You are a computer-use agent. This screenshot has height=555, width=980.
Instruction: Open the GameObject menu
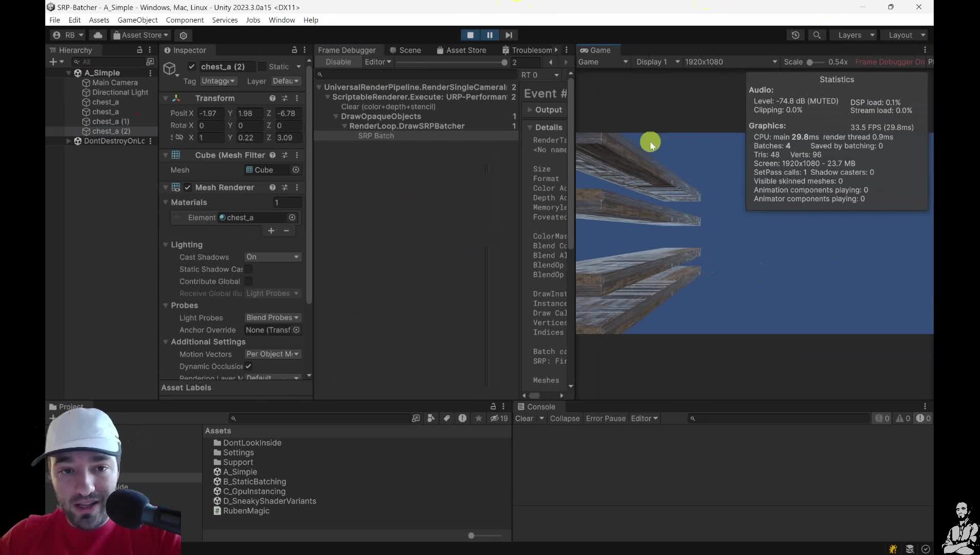(137, 20)
